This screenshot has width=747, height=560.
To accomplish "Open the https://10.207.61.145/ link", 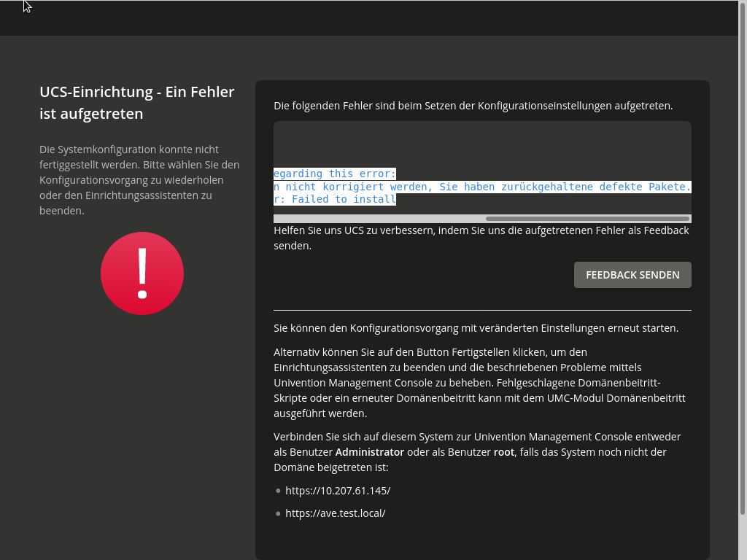I will point(338,491).
